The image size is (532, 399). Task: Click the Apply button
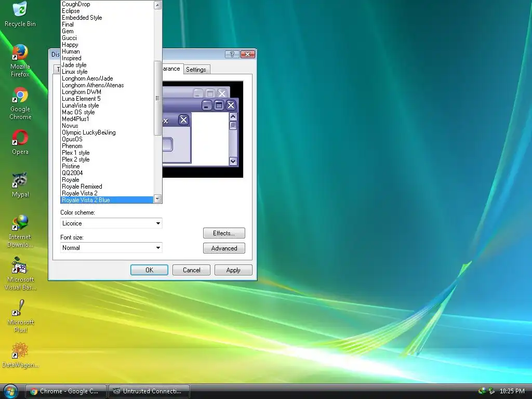pyautogui.click(x=233, y=270)
